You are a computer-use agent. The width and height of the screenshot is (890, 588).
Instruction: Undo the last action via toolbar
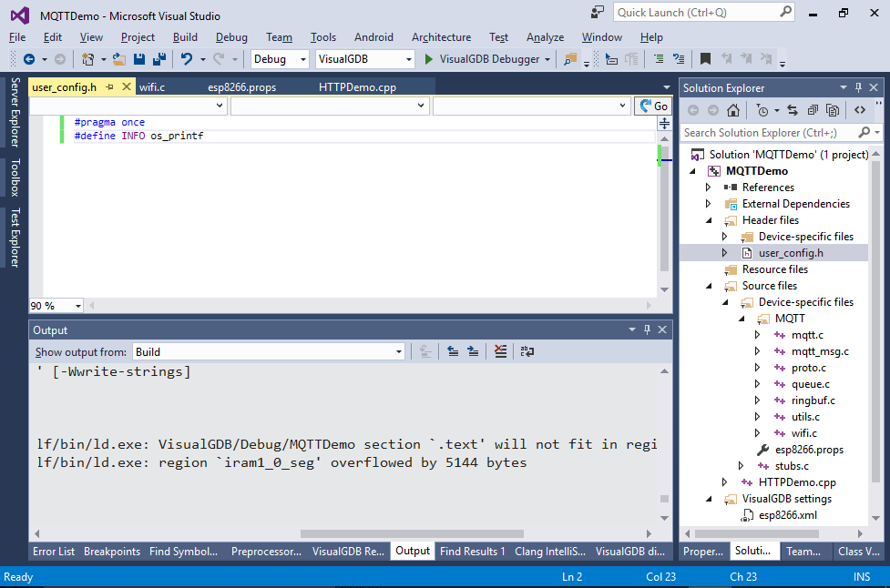click(186, 59)
